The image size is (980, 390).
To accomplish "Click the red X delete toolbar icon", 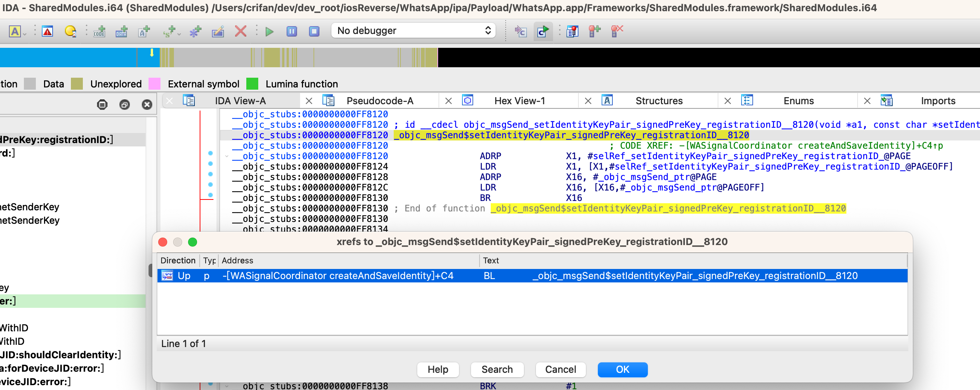I will (x=240, y=31).
